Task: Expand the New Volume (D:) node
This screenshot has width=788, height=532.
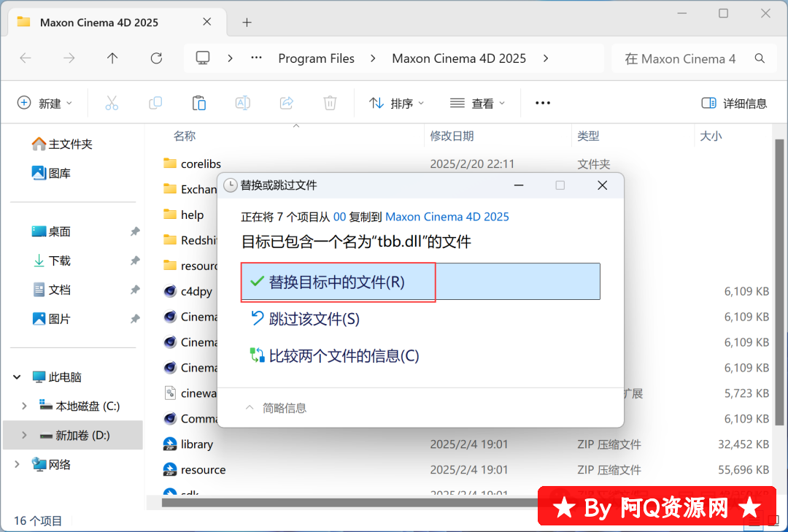Action: point(24,436)
